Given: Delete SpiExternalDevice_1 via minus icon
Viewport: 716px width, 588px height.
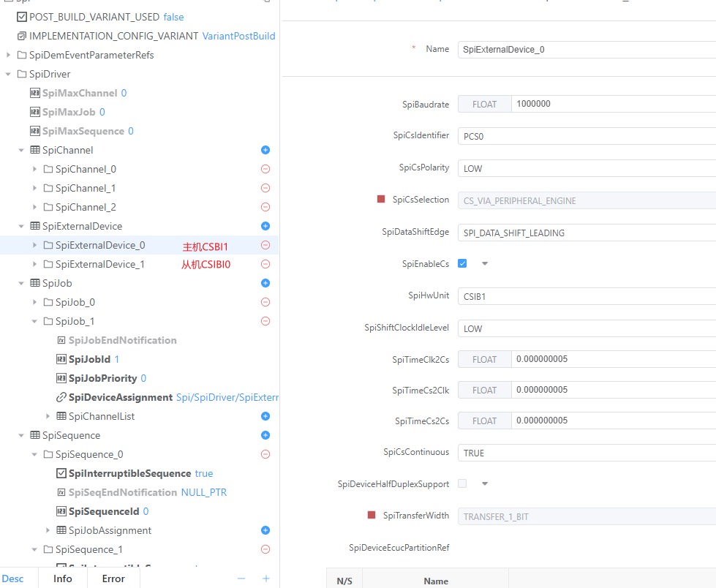Looking at the screenshot, I should click(x=265, y=264).
